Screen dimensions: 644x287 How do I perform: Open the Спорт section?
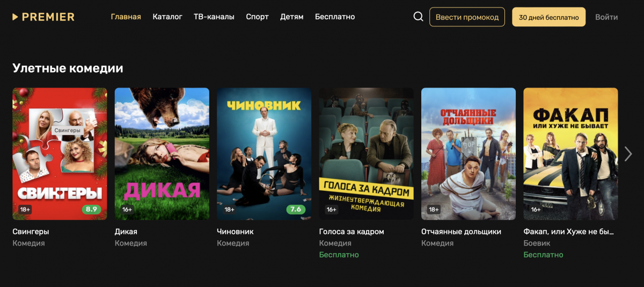(x=257, y=17)
